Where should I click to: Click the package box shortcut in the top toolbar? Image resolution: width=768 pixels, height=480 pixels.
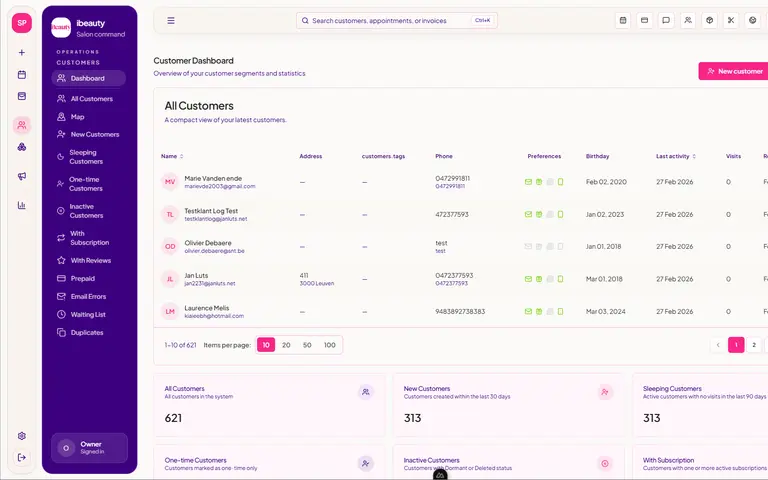click(710, 21)
